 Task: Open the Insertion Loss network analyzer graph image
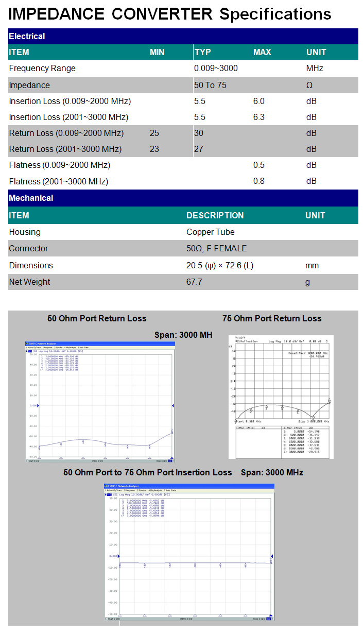[189, 552]
